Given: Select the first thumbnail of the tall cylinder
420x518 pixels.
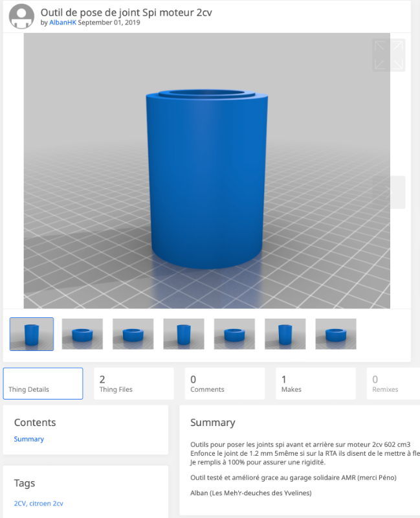Looking at the screenshot, I should tap(32, 334).
